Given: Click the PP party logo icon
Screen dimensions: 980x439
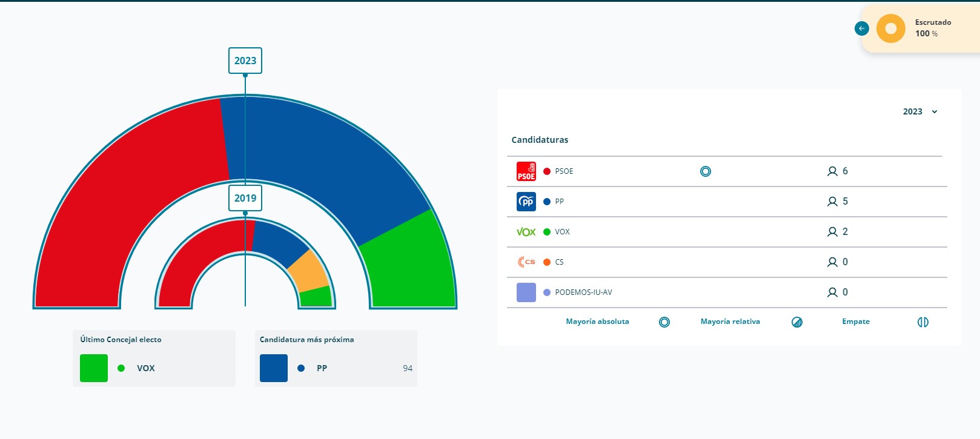Looking at the screenshot, I should [526, 202].
